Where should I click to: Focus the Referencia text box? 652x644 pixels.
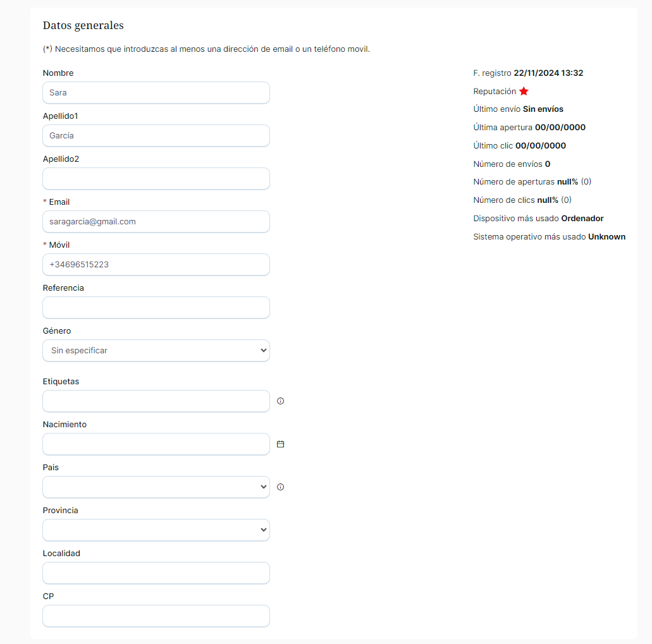[156, 308]
